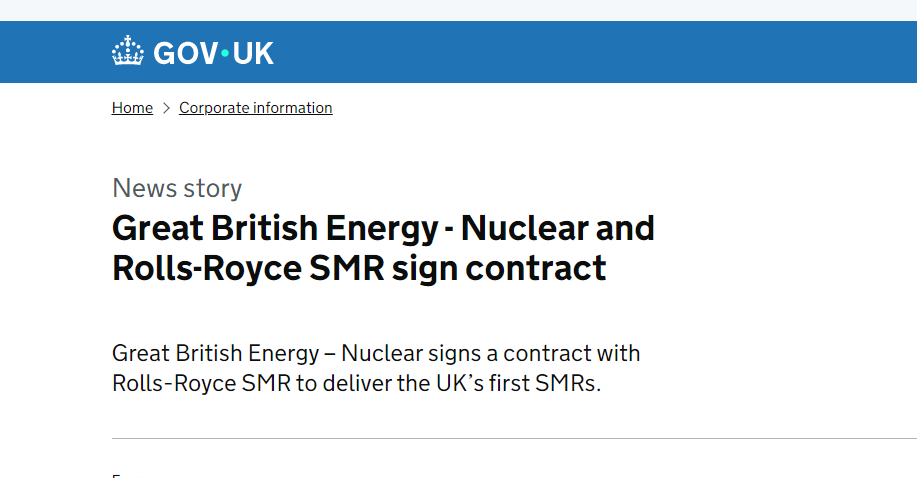Screen dimensions: 917x478
Task: Open the GOV.UK homepage via wordmark text
Action: pyautogui.click(x=213, y=53)
